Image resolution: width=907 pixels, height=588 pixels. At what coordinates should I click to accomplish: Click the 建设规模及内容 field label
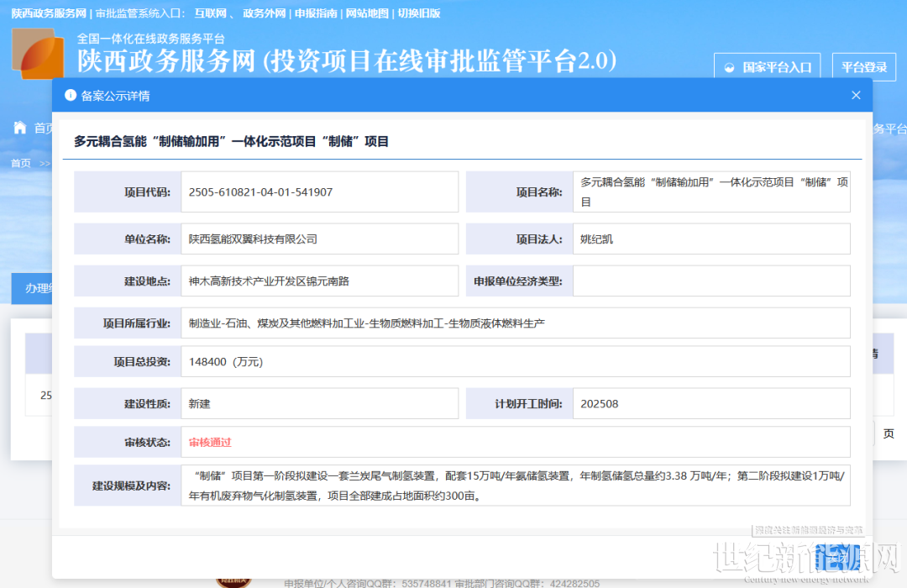tap(132, 486)
